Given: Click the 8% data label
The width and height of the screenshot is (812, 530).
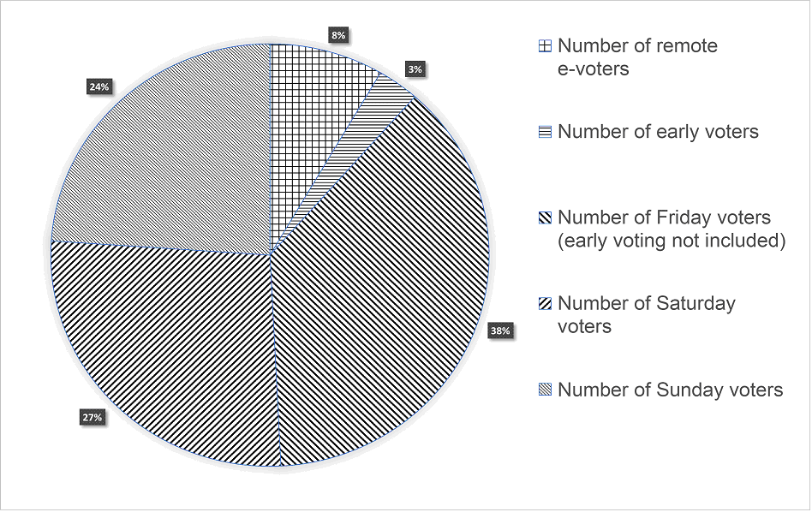Looking at the screenshot, I should pos(337,35).
